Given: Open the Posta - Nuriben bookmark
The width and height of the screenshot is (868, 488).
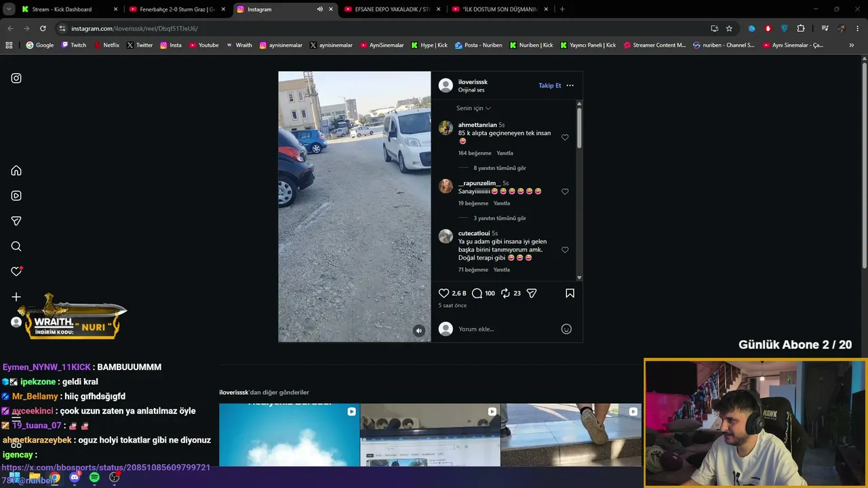Looking at the screenshot, I should click(479, 45).
